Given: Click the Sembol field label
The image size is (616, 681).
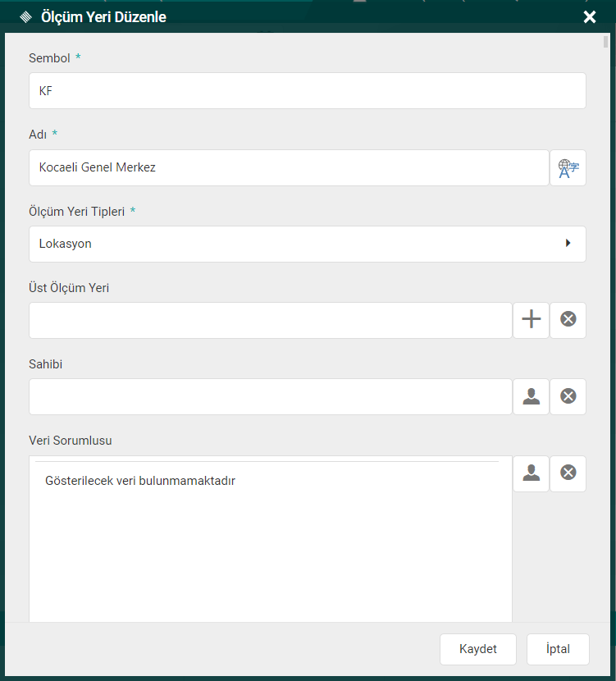Looking at the screenshot, I should (x=50, y=58).
